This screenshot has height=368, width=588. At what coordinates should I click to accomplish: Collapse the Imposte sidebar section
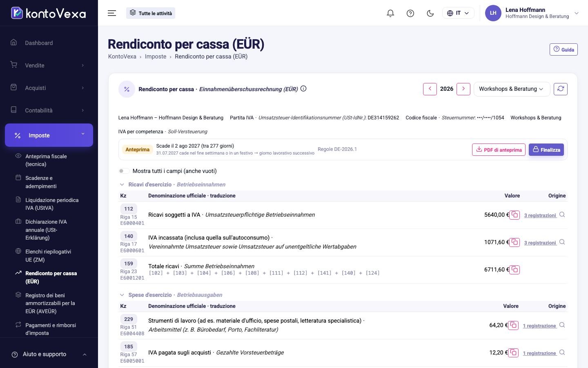click(x=49, y=135)
